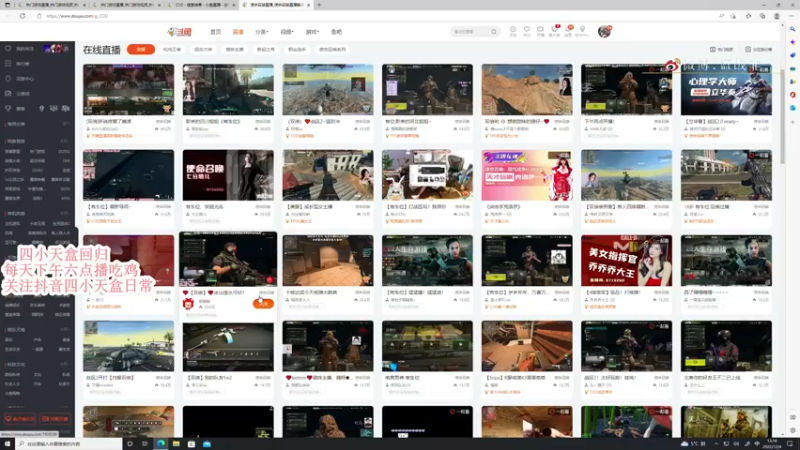Image resolution: width=800 pixels, height=450 pixels.
Task: Click the magnifier icon in the search box
Action: coord(494,32)
